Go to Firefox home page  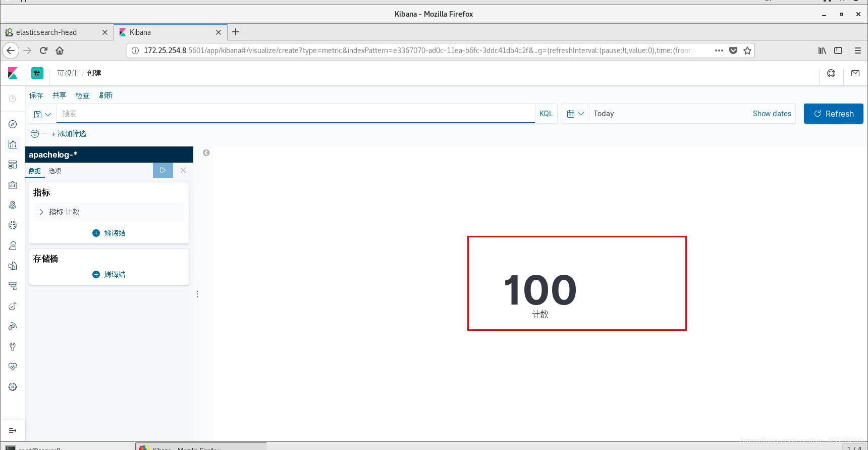point(60,51)
